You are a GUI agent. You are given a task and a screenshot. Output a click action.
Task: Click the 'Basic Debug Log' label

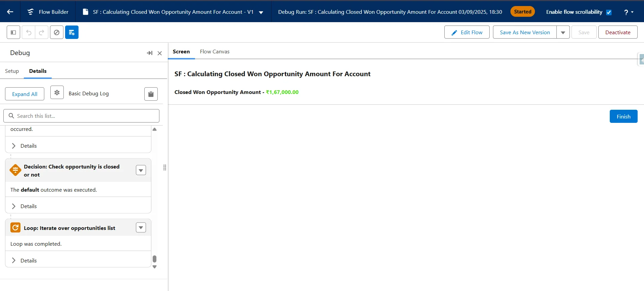89,94
